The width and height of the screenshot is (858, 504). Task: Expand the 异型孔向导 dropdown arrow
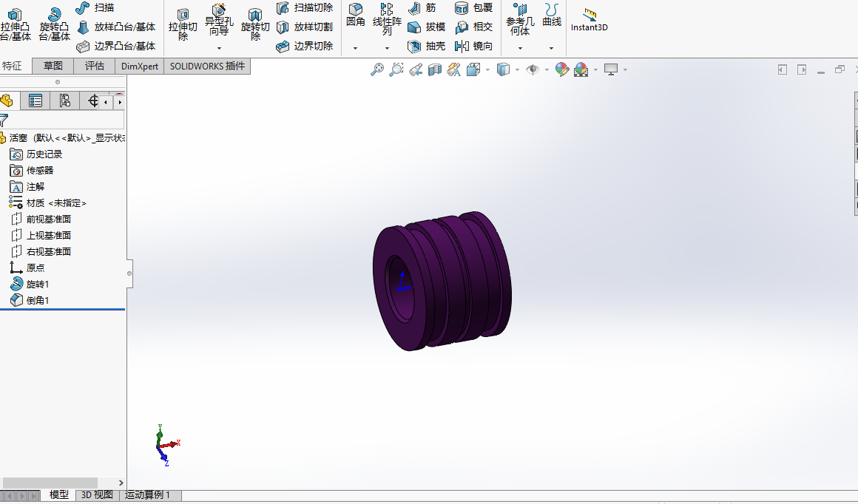coord(219,48)
